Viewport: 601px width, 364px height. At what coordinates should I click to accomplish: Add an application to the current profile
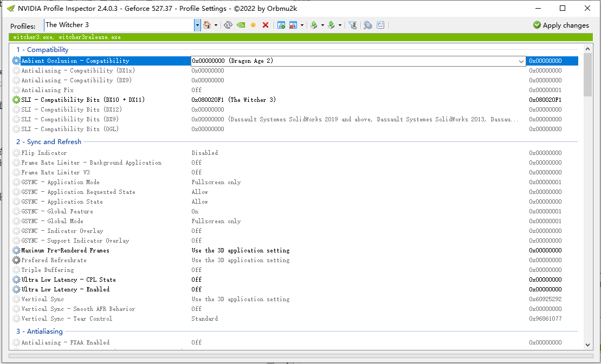[281, 25]
